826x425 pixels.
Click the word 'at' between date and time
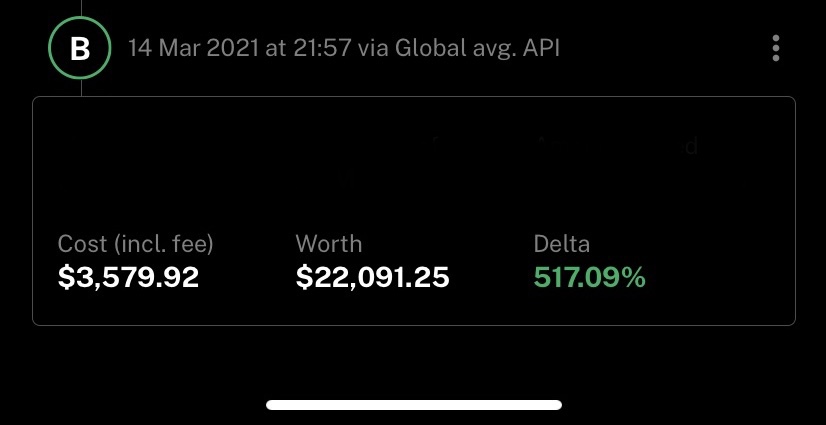pyautogui.click(x=274, y=49)
